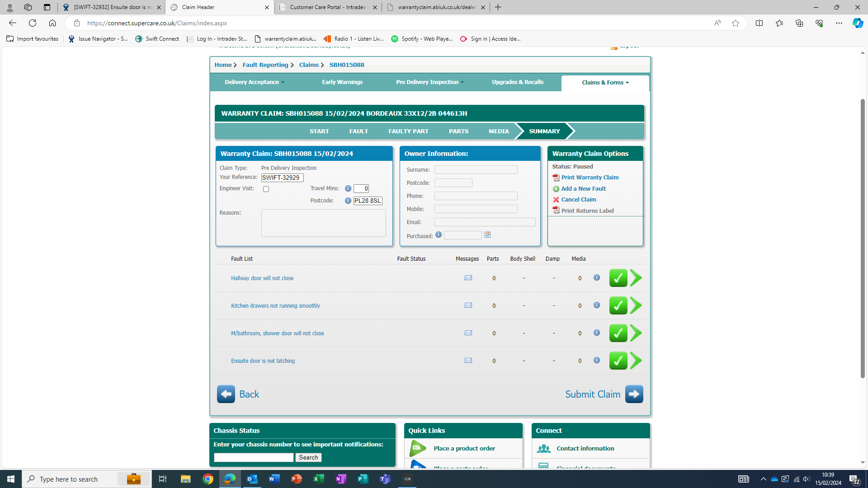Click red X Cancel Claim icon
Viewport: 868px width, 488px height.
[x=556, y=200]
